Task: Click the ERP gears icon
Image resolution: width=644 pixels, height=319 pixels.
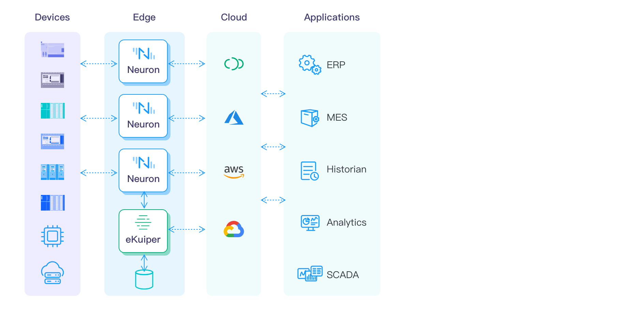Action: [310, 64]
